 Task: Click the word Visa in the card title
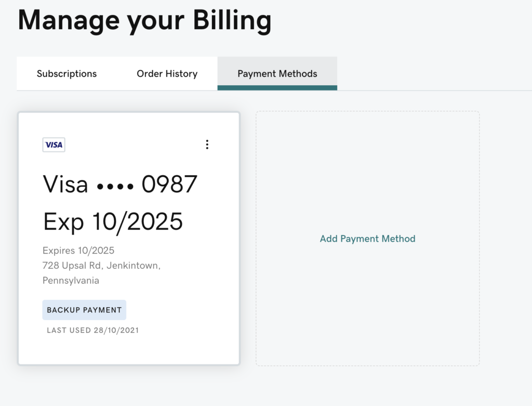click(65, 184)
